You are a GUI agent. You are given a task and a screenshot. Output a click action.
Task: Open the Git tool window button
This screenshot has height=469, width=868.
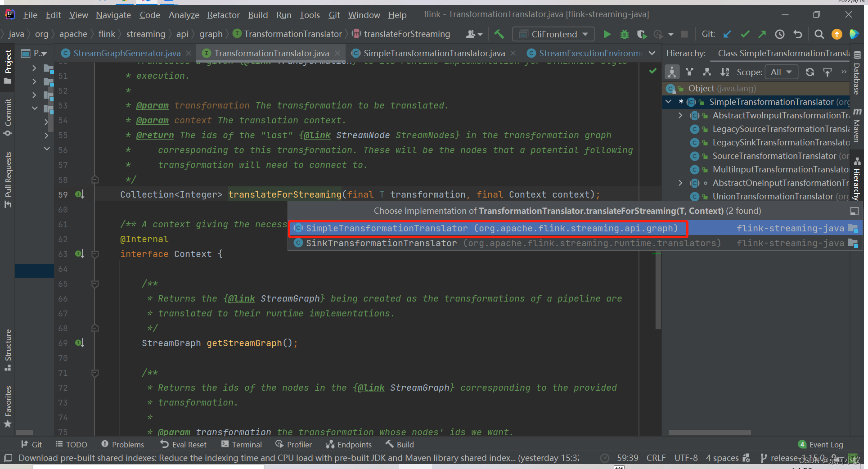[31, 444]
